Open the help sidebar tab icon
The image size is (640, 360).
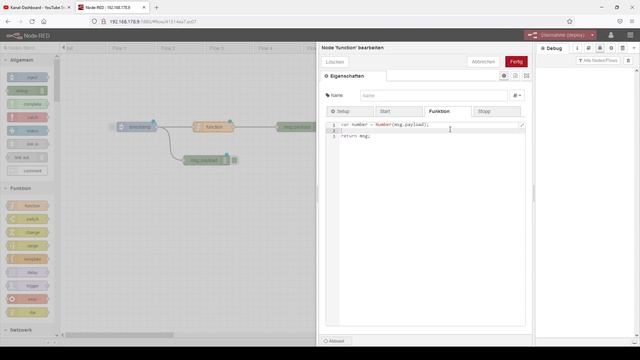[x=588, y=48]
